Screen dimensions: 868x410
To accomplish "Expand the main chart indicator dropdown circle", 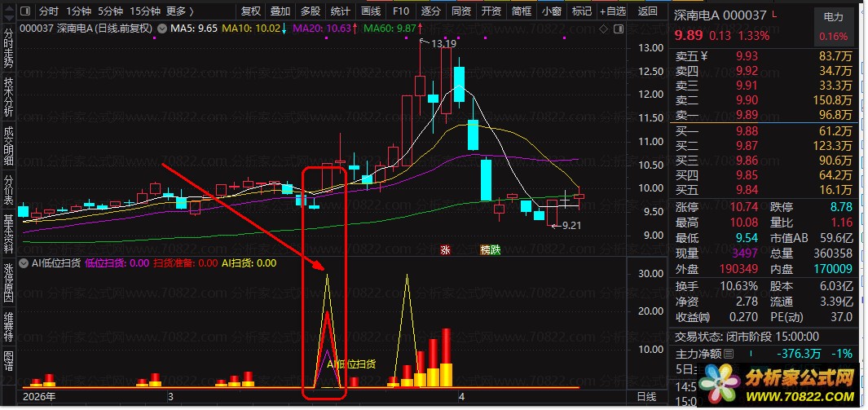I will [161, 29].
